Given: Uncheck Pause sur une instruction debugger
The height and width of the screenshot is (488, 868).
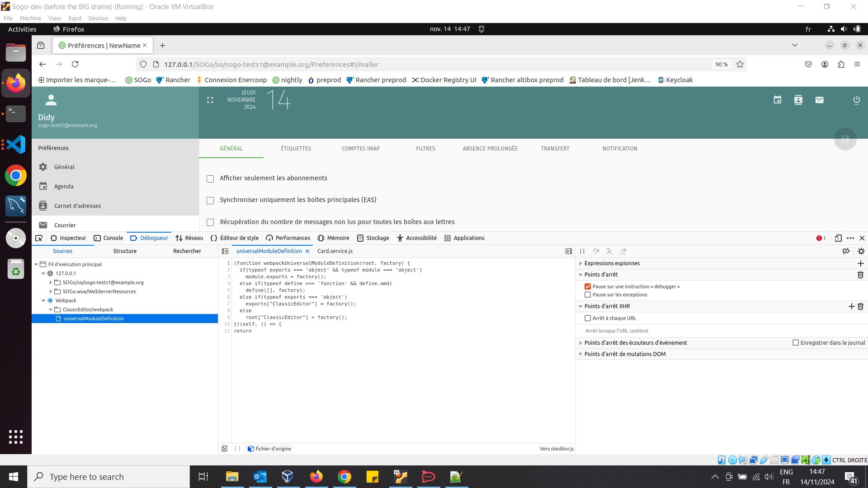Looking at the screenshot, I should pos(588,286).
